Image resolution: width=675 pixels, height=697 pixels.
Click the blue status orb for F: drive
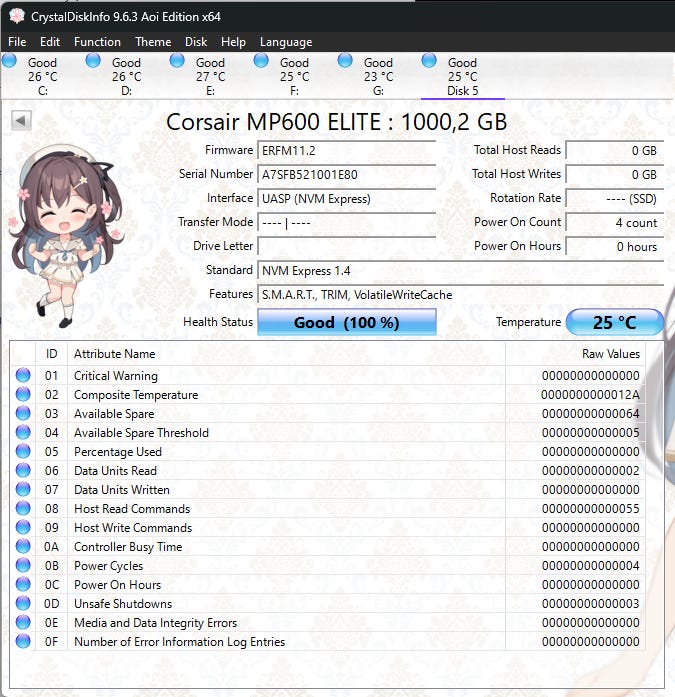[x=261, y=60]
